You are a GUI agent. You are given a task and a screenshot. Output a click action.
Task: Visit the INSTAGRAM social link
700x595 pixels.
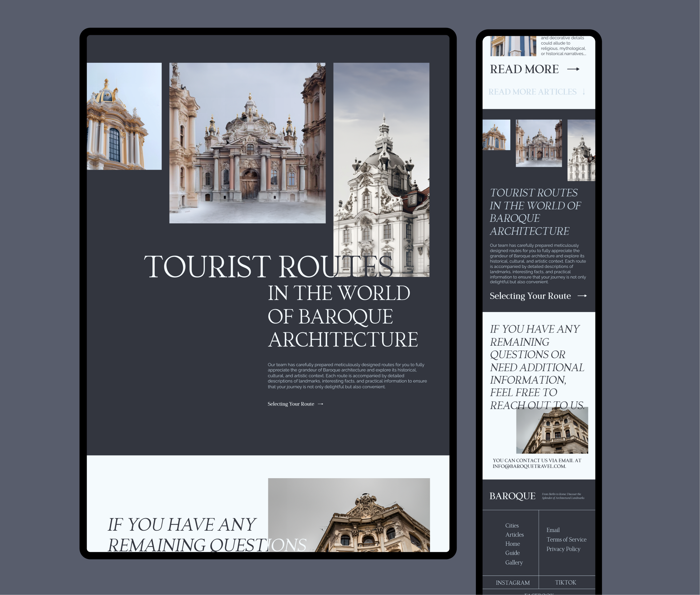point(513,583)
